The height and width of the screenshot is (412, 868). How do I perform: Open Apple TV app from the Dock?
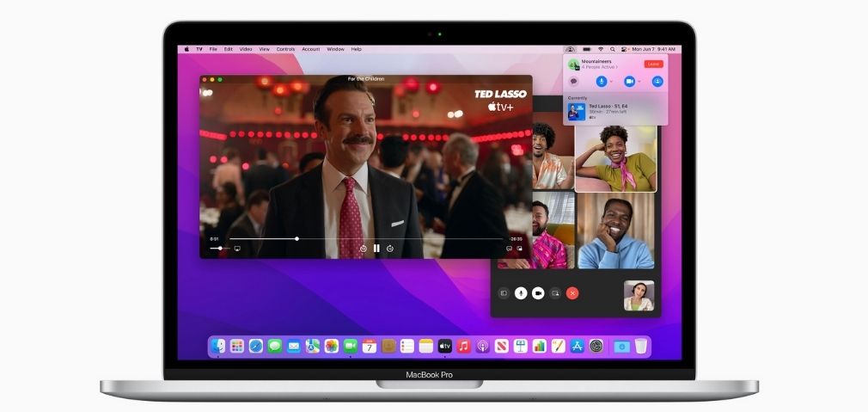445,347
